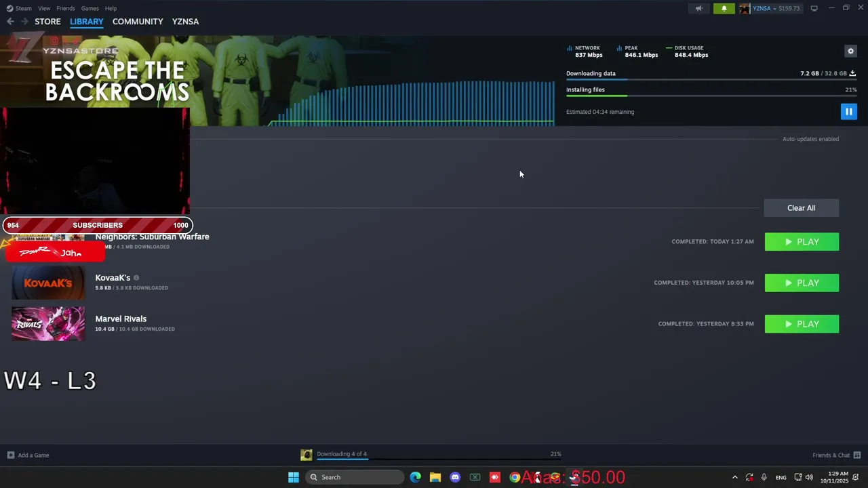Go back with the back arrow

[10, 22]
